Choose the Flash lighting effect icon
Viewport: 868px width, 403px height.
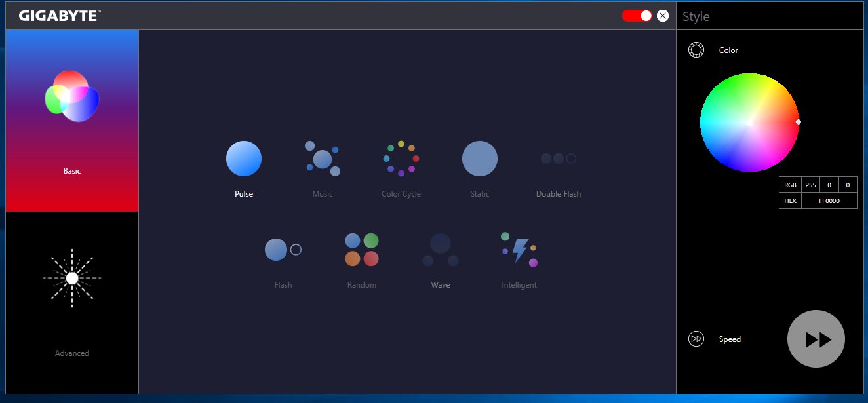(283, 250)
